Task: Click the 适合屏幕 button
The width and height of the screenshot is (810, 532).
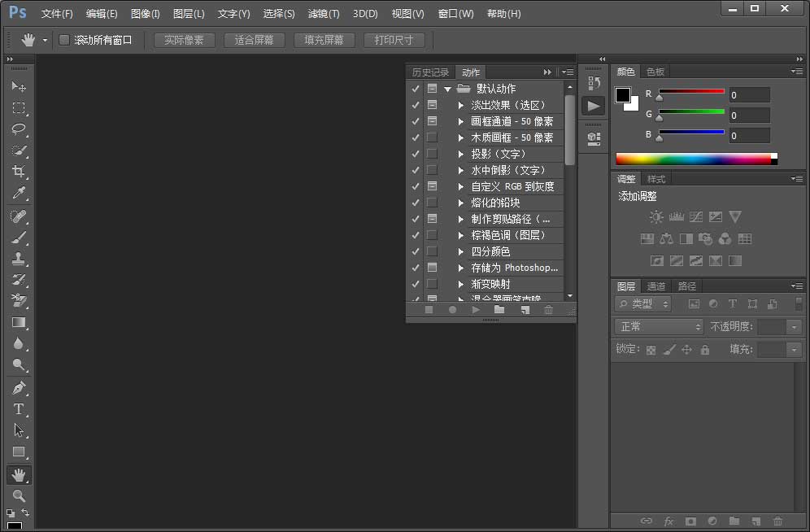Action: 254,40
